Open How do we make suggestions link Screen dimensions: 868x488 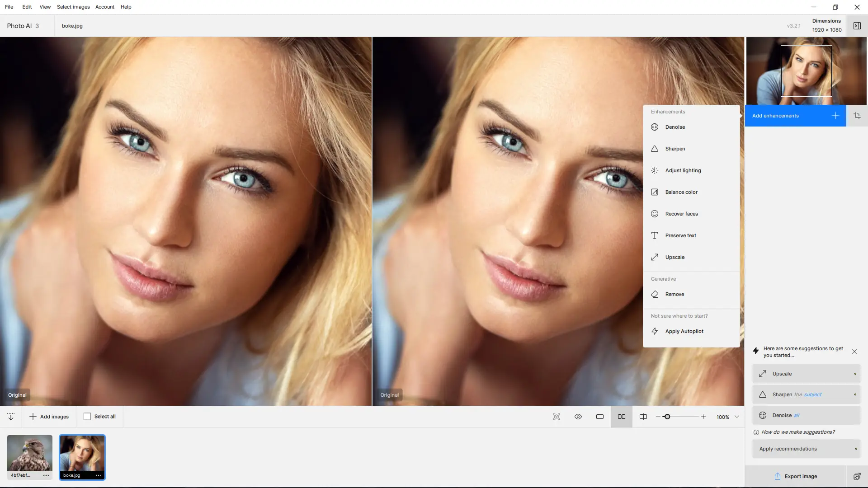[x=797, y=432]
